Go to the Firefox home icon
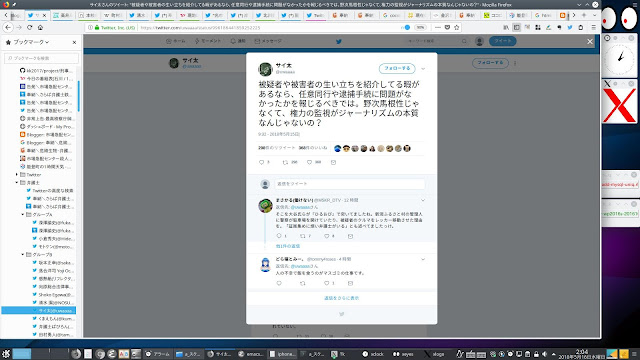Viewport: 640px width, 360px height. pos(40,27)
